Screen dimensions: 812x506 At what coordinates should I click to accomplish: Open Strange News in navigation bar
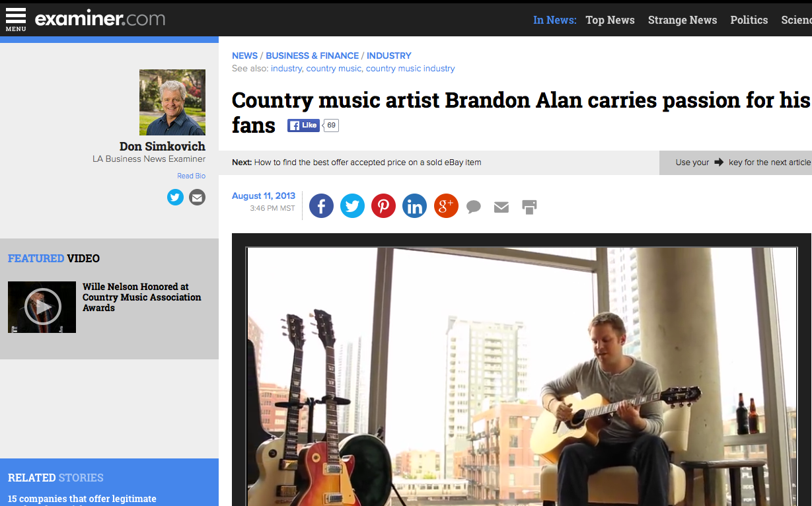coord(683,20)
